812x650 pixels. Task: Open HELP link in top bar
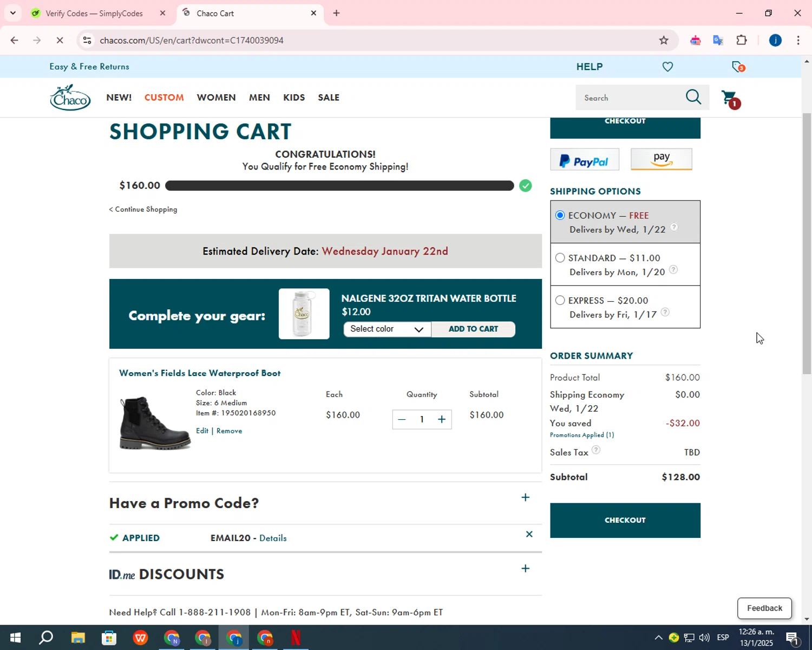tap(590, 67)
